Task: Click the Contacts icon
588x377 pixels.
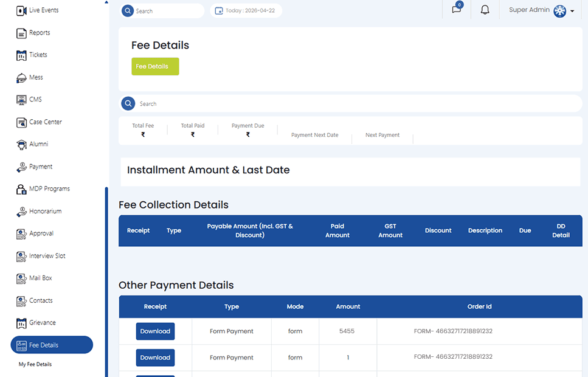Action: click(x=21, y=301)
